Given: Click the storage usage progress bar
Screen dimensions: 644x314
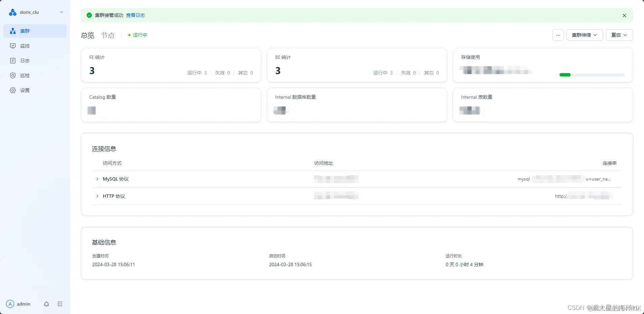Looking at the screenshot, I should (x=592, y=75).
